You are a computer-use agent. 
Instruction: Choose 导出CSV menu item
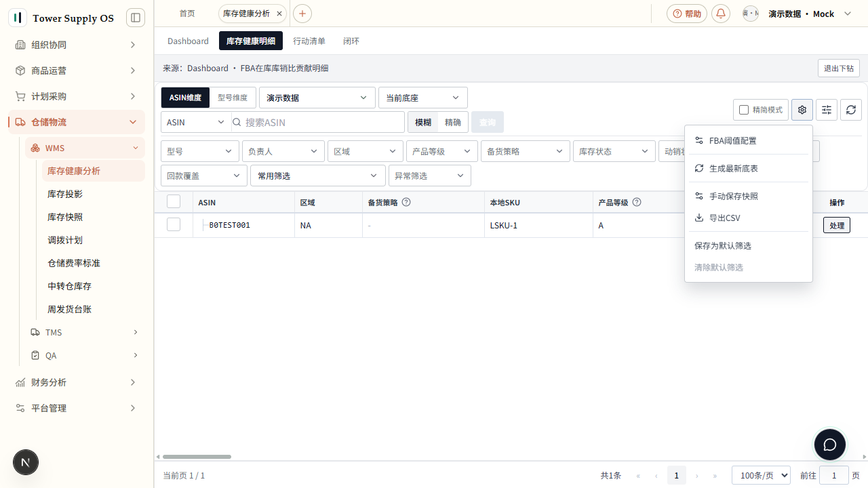click(x=749, y=218)
